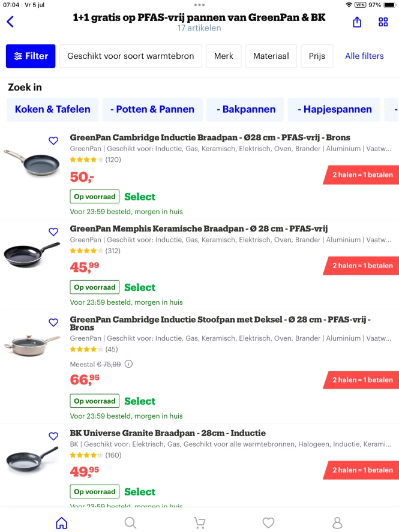Open the Alle filters link

(x=364, y=56)
